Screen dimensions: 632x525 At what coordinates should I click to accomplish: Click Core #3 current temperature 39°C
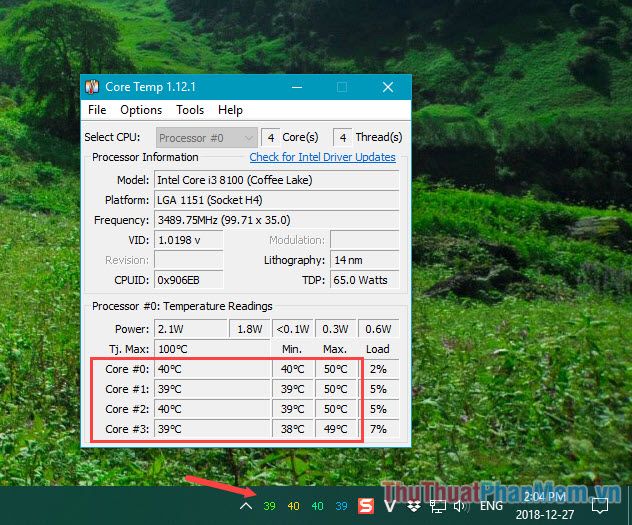tap(212, 429)
